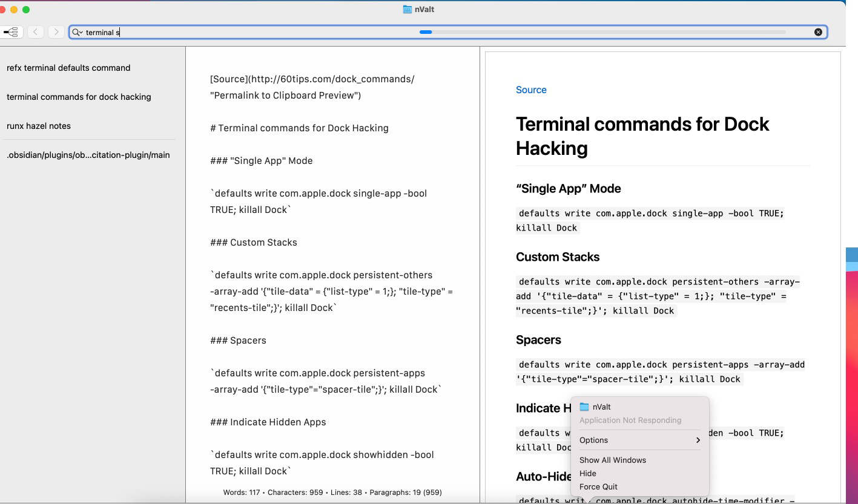Open the search magnifier dropdown
858x504 pixels.
pos(77,32)
